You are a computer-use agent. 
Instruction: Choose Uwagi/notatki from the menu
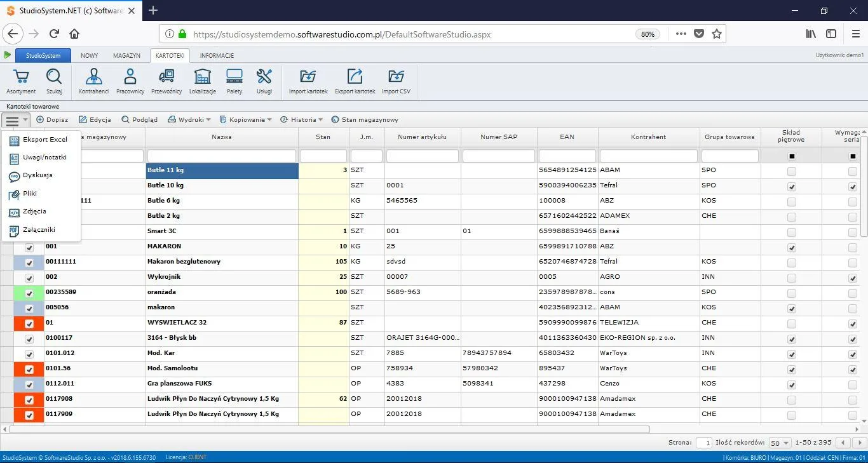pos(41,157)
